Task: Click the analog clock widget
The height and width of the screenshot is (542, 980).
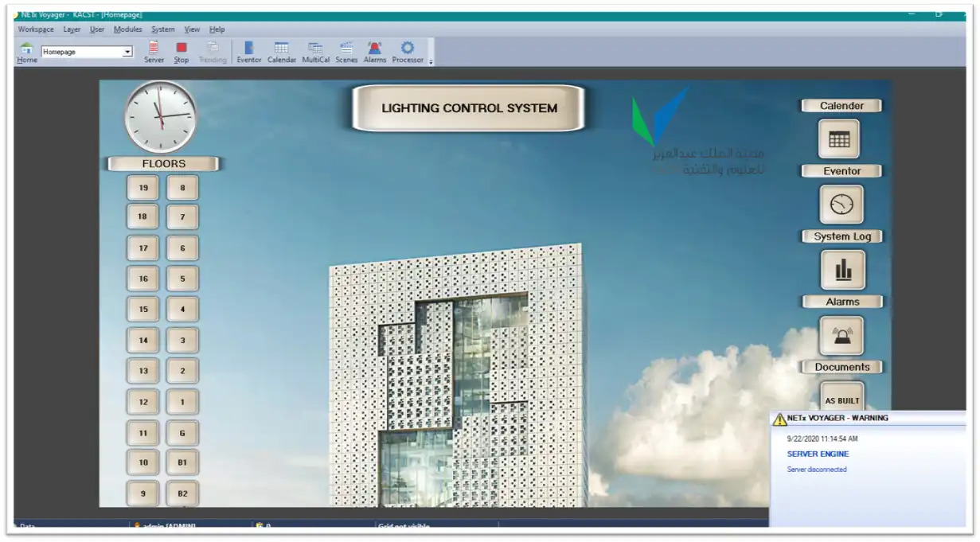Action: [161, 116]
